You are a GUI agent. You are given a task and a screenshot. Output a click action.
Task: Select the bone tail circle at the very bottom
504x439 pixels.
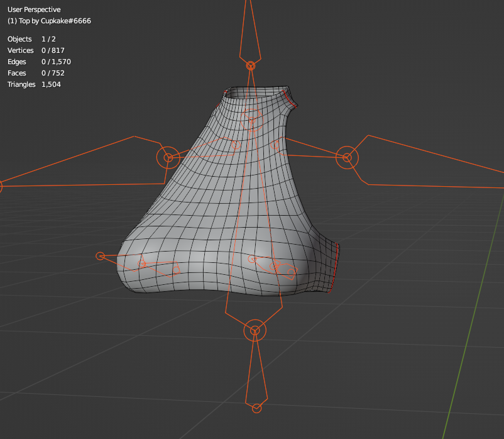click(x=256, y=409)
